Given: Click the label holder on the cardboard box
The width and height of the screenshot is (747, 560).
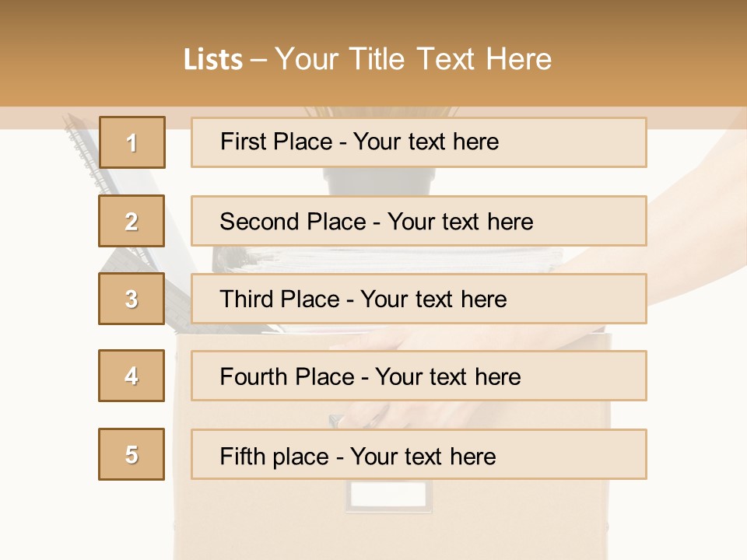Looking at the screenshot, I should [388, 495].
